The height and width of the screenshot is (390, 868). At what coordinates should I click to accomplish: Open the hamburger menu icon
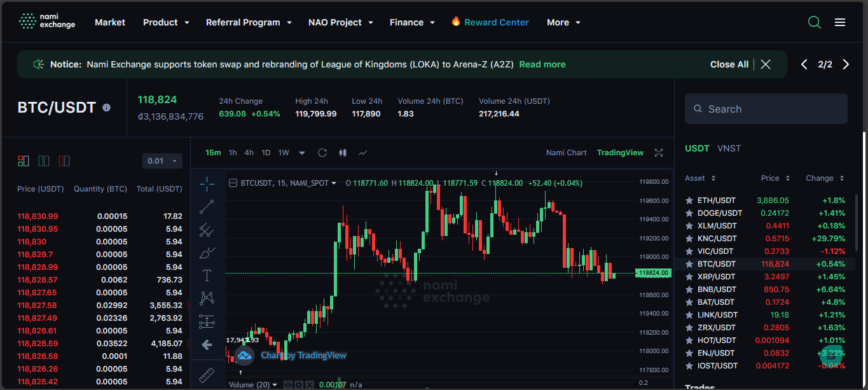840,22
